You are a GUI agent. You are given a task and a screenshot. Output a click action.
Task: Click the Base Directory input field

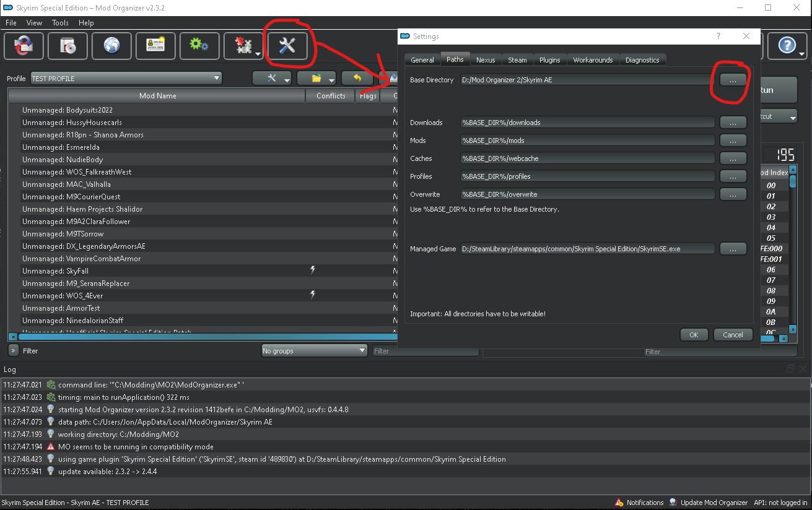587,80
